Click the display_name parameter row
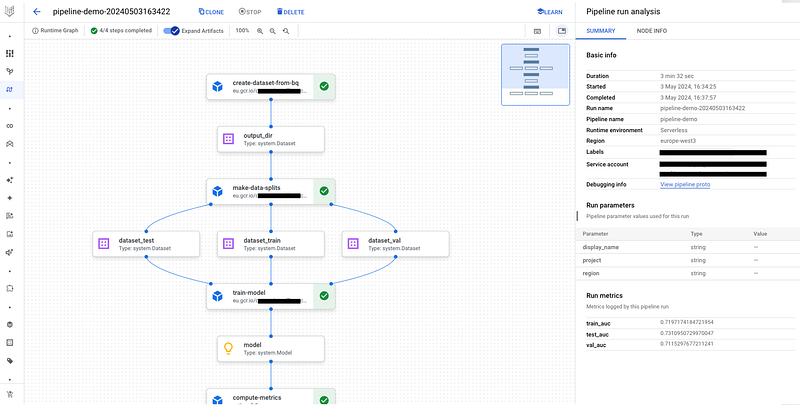The height and width of the screenshot is (405, 800). (x=688, y=247)
